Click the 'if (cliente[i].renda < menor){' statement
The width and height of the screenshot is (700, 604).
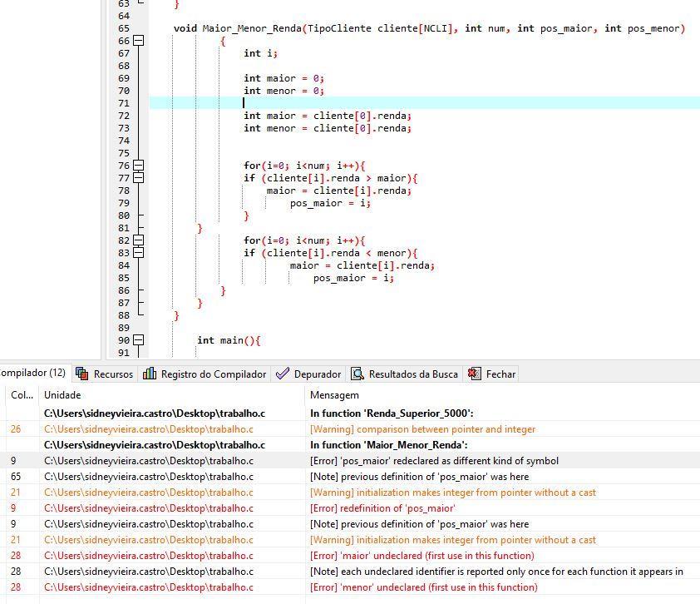pyautogui.click(x=330, y=253)
